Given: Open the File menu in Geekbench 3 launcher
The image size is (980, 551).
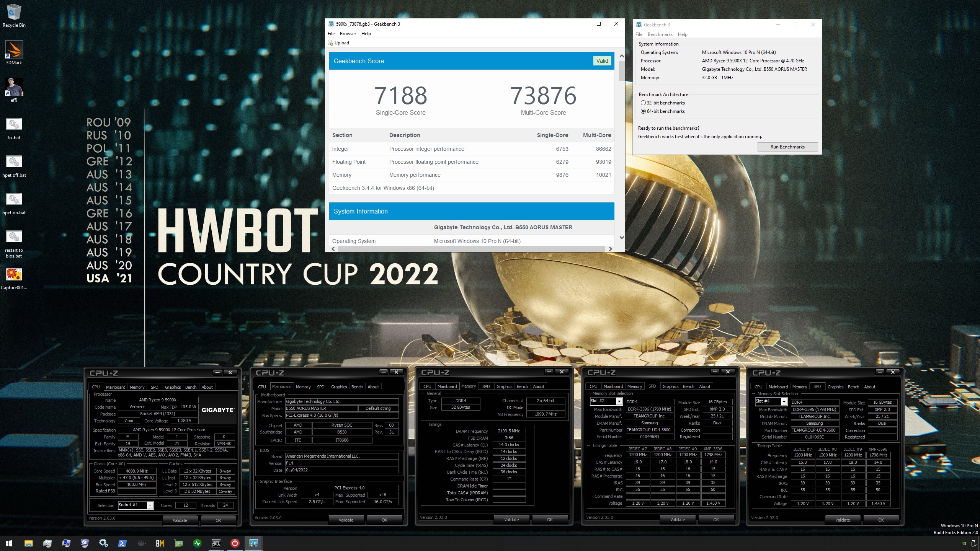Looking at the screenshot, I should point(639,34).
